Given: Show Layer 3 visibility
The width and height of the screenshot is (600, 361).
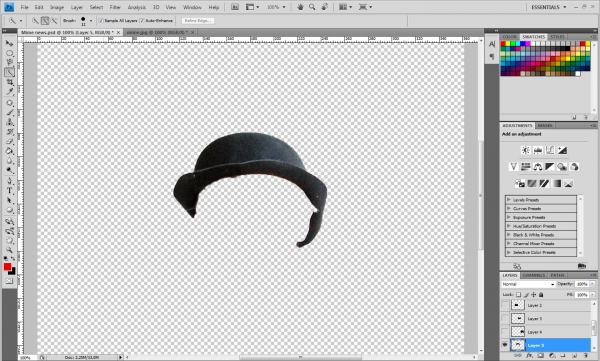Looking at the screenshot, I should 505,319.
